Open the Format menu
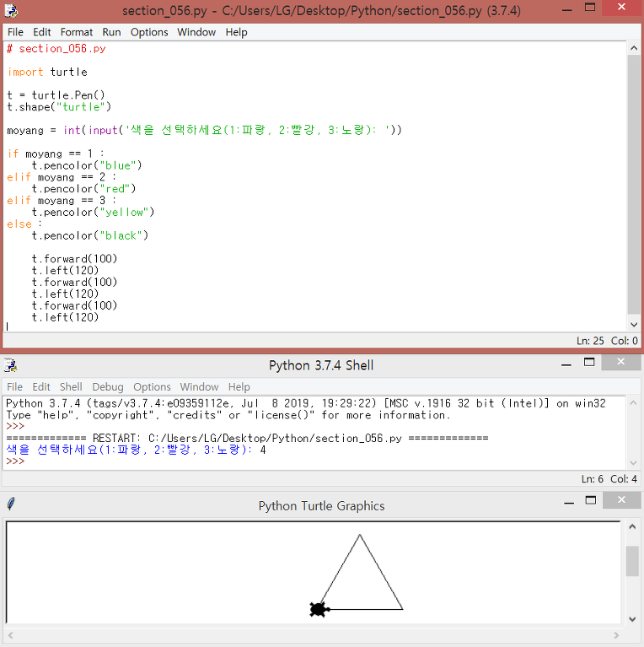The height and width of the screenshot is (647, 644). 76,32
